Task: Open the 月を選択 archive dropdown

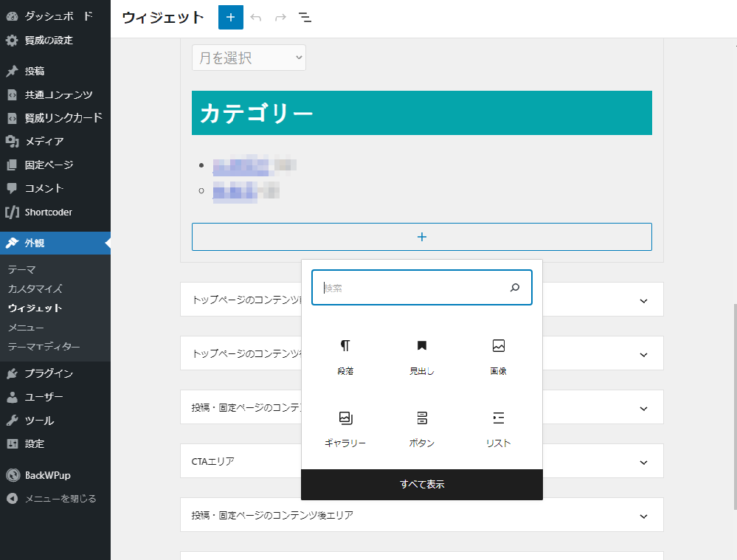Action: 249,58
